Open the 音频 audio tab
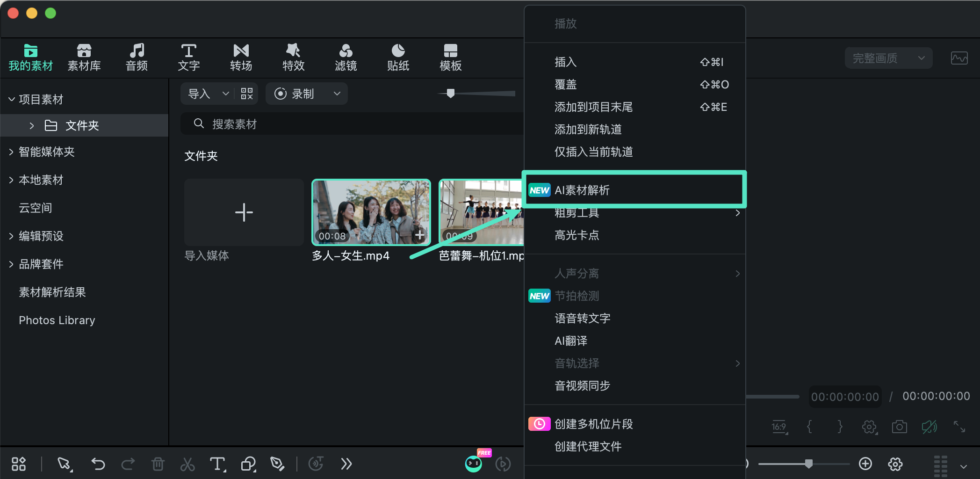Image resolution: width=980 pixels, height=479 pixels. tap(137, 58)
